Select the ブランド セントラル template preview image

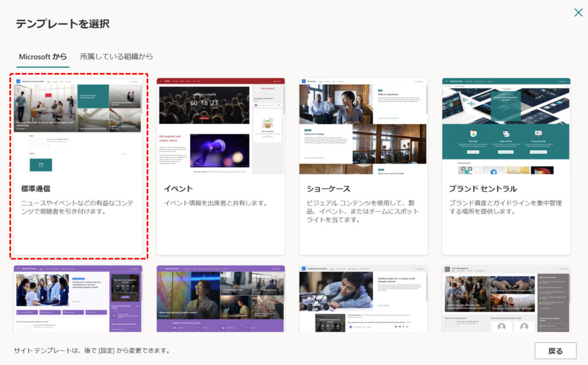[x=506, y=126]
